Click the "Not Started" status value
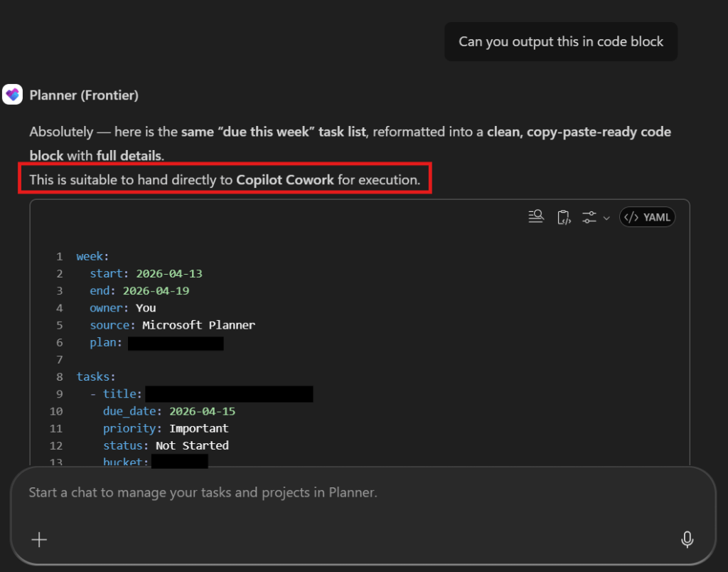728x572 pixels. point(192,445)
